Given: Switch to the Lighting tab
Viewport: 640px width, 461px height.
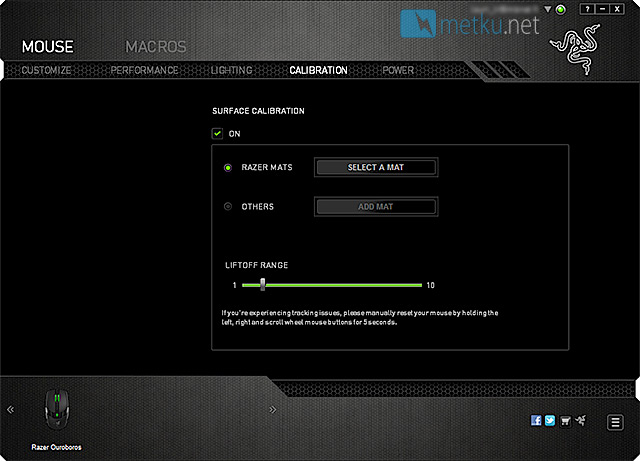Looking at the screenshot, I should click(x=231, y=70).
